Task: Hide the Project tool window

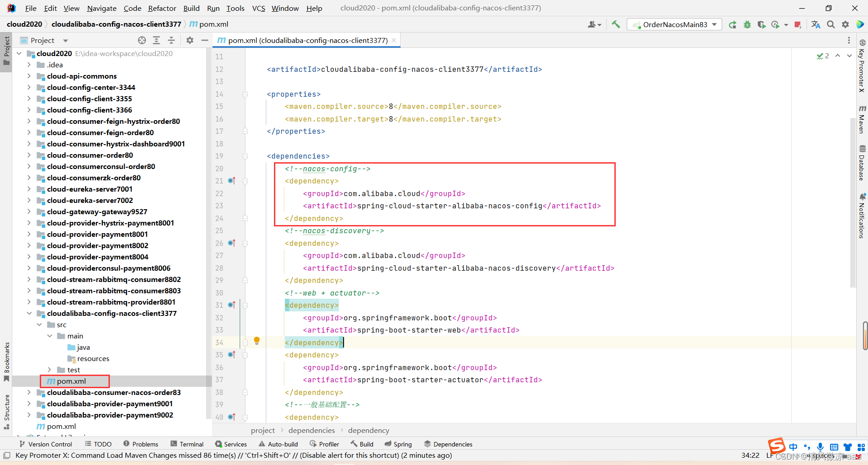Action: pyautogui.click(x=205, y=40)
